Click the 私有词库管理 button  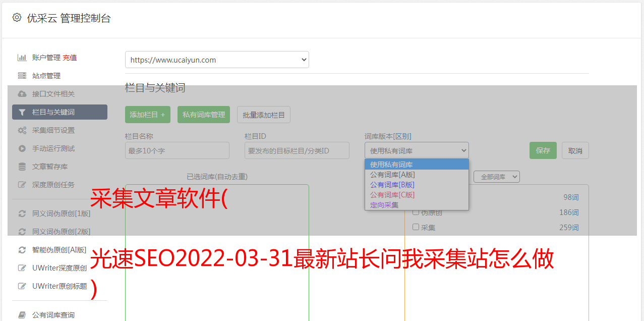(x=204, y=115)
